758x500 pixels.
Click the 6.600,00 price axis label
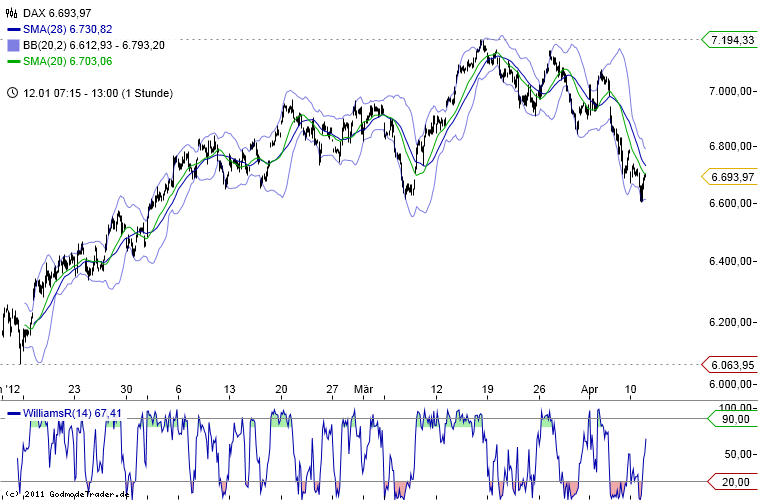tap(730, 203)
